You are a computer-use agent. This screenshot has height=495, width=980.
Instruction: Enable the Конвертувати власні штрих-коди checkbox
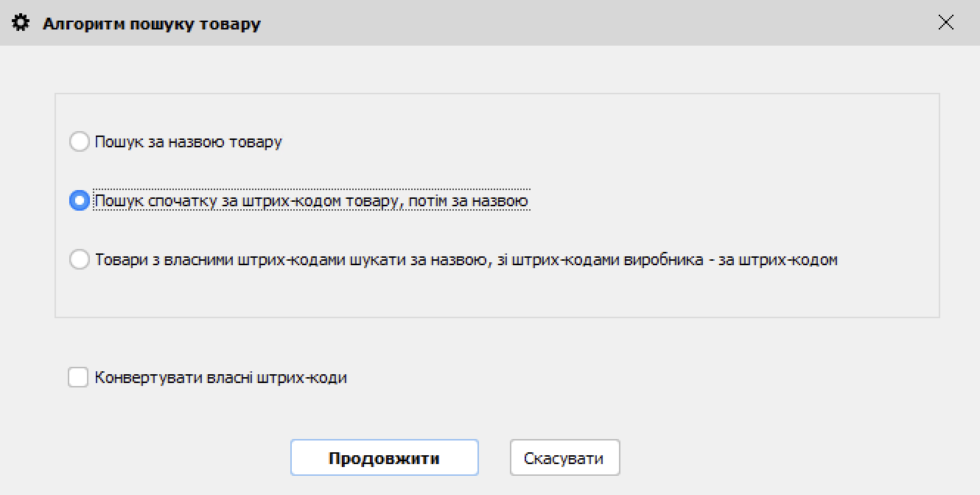pos(80,377)
